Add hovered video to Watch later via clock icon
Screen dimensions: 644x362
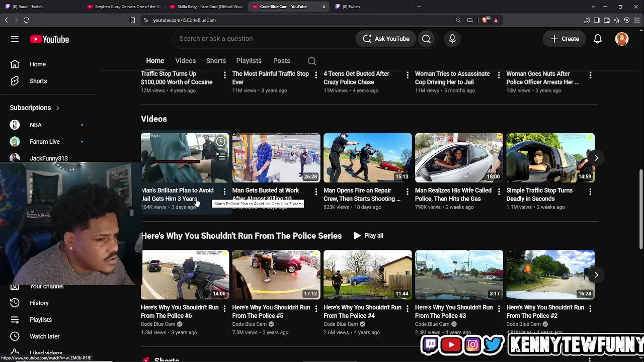coord(221,142)
